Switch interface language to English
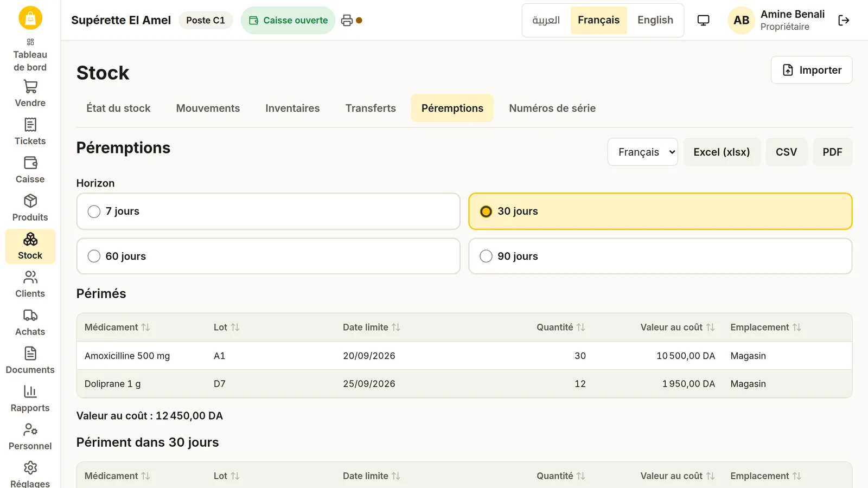Viewport: 868px width, 488px height. click(655, 21)
